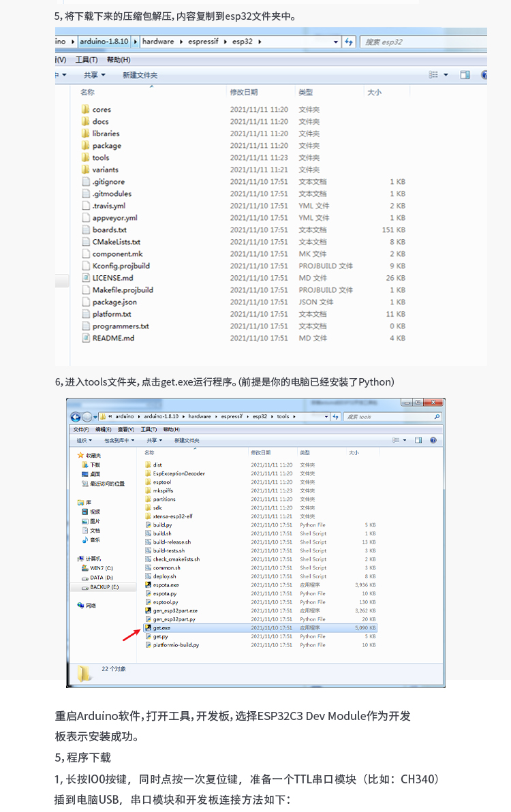
Task: Click 新建文件夹 button in esp32 window
Action: [x=140, y=75]
